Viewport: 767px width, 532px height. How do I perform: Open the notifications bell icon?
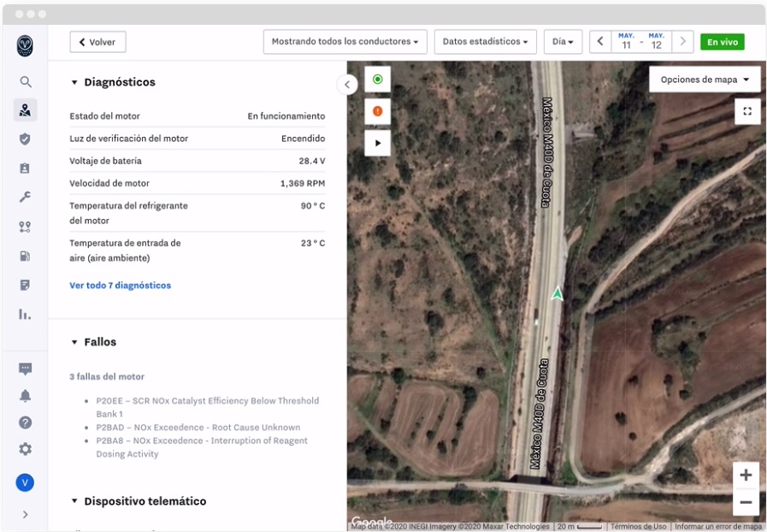26,395
